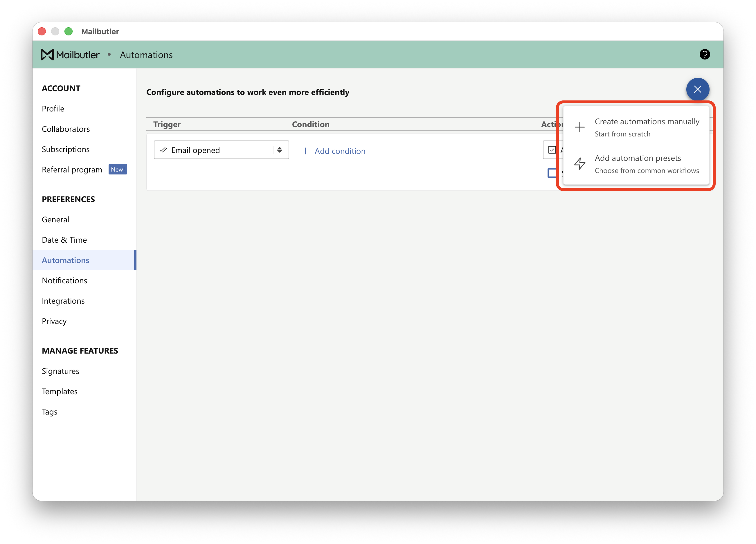Click the macOS green maximize window button

(68, 31)
